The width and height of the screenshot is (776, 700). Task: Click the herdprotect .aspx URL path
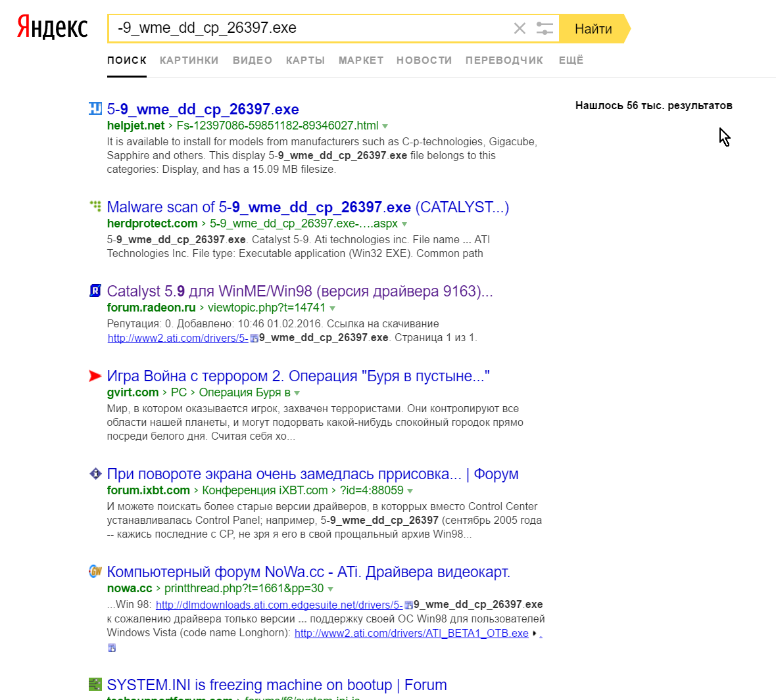point(304,223)
